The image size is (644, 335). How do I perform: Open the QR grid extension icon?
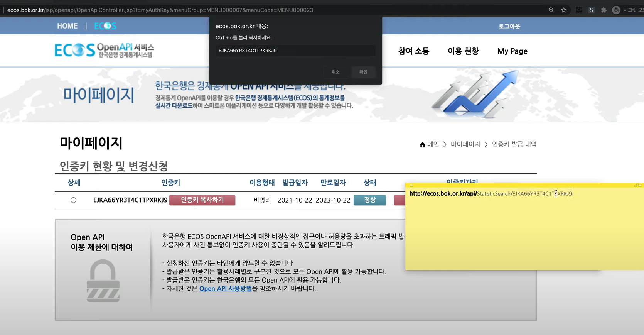(x=579, y=10)
